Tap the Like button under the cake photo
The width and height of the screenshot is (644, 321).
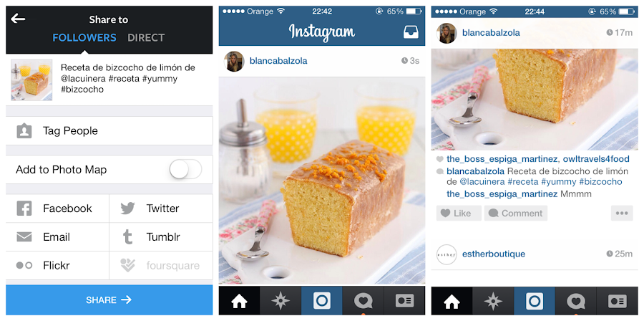tap(459, 214)
